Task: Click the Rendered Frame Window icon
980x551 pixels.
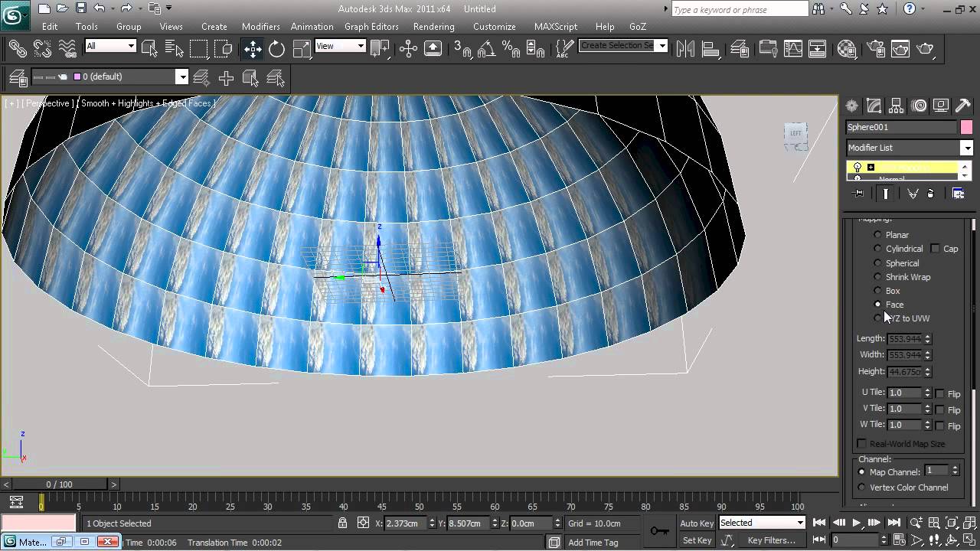Action: coord(900,48)
